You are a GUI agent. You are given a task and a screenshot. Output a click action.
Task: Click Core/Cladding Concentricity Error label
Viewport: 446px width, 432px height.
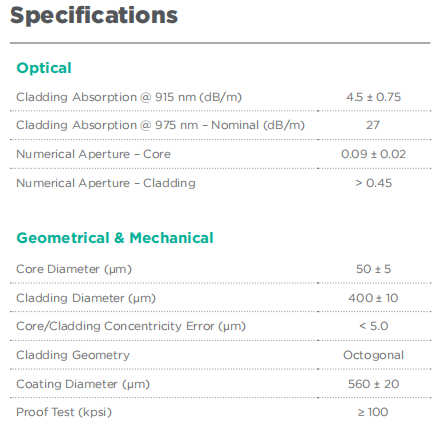(131, 326)
